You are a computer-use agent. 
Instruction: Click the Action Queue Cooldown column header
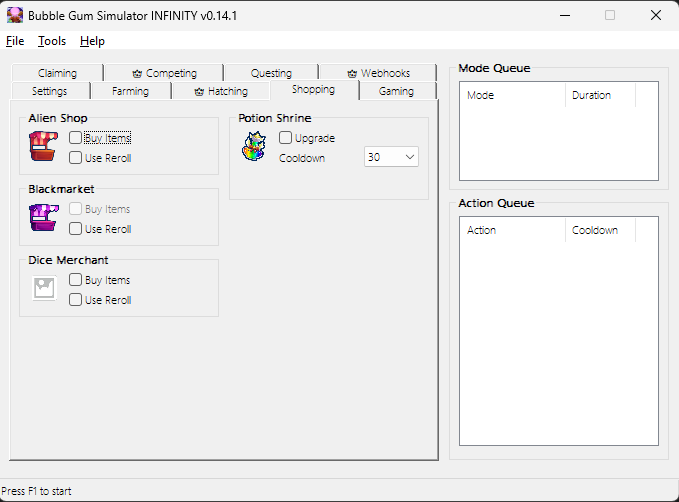point(600,230)
